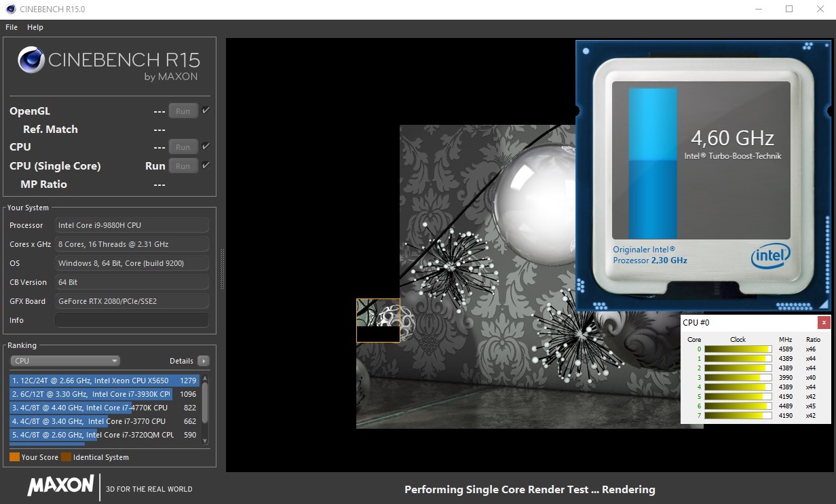Screen dimensions: 836x504
Task: Click the 'Identical System' legend label
Action: coord(101,457)
